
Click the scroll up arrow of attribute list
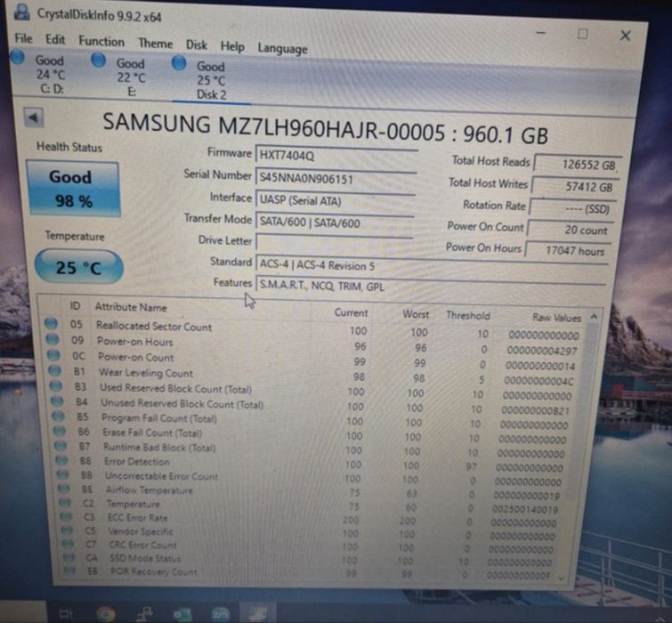pyautogui.click(x=594, y=317)
